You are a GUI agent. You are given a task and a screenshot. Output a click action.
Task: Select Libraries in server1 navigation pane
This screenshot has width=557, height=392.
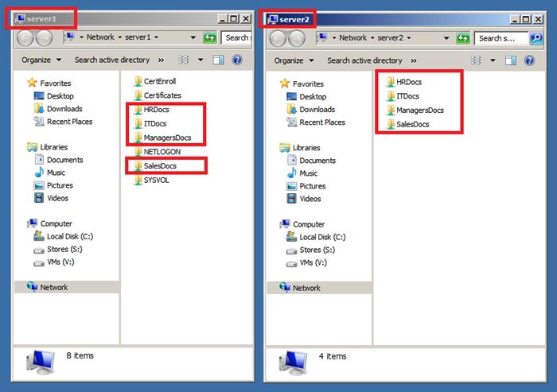[x=47, y=147]
